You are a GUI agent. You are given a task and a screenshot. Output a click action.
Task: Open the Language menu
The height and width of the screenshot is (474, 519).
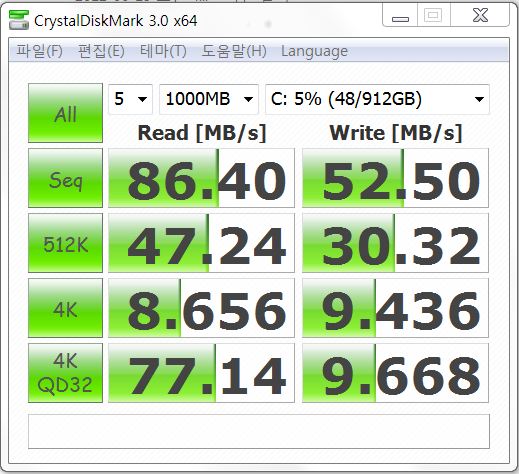tap(314, 51)
